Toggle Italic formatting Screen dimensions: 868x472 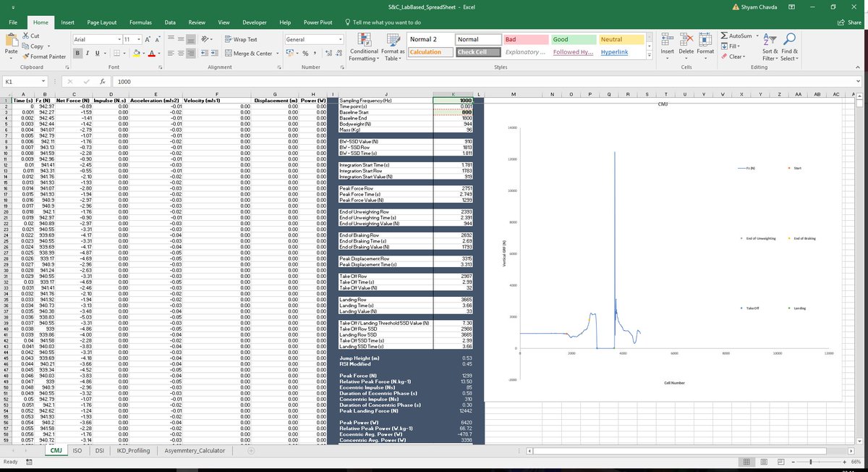click(88, 54)
